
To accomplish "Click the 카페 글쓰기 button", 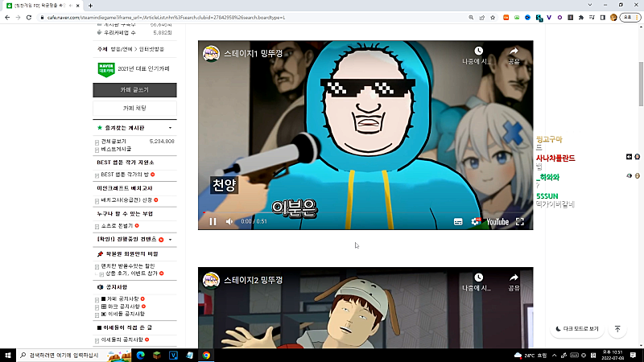I will click(x=134, y=90).
